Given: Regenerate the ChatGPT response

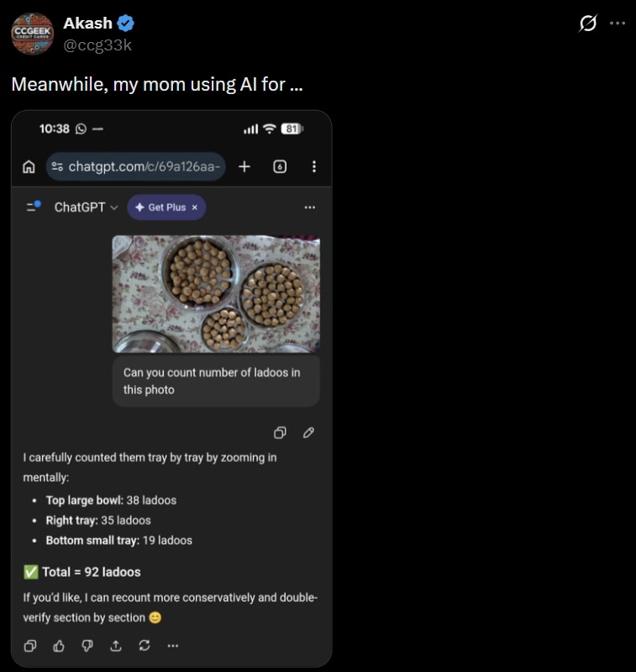Looking at the screenshot, I should click(143, 645).
